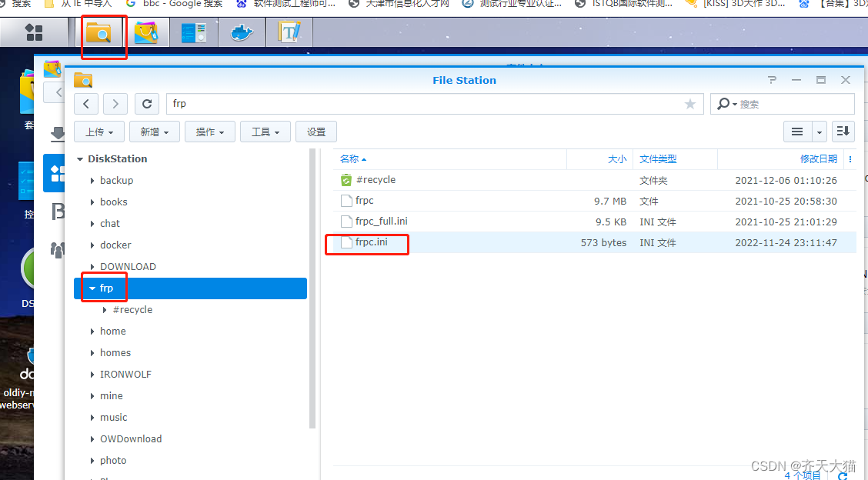
Task: Switch to list view mode
Action: [797, 132]
